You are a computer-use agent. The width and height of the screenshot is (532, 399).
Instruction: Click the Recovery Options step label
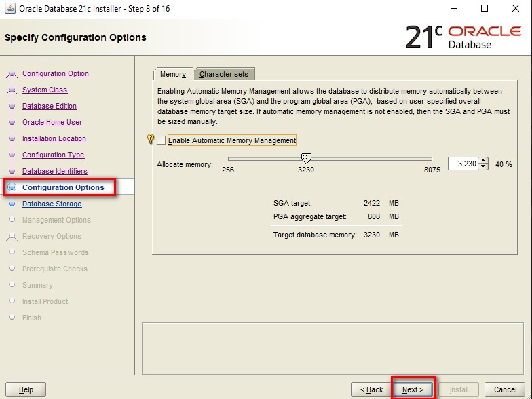point(52,236)
